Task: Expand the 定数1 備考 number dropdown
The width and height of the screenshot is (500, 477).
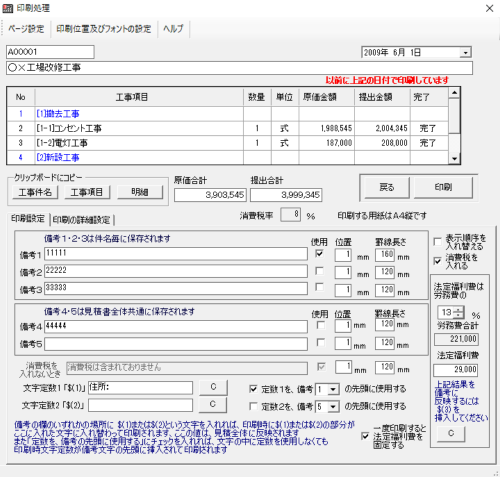Action: tap(333, 389)
